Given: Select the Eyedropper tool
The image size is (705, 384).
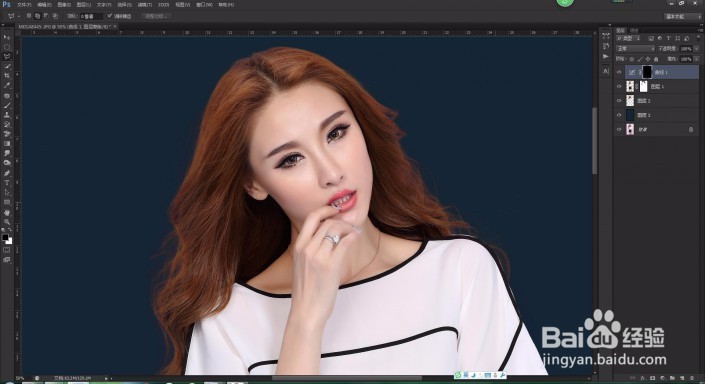Looking at the screenshot, I should pos(7,85).
